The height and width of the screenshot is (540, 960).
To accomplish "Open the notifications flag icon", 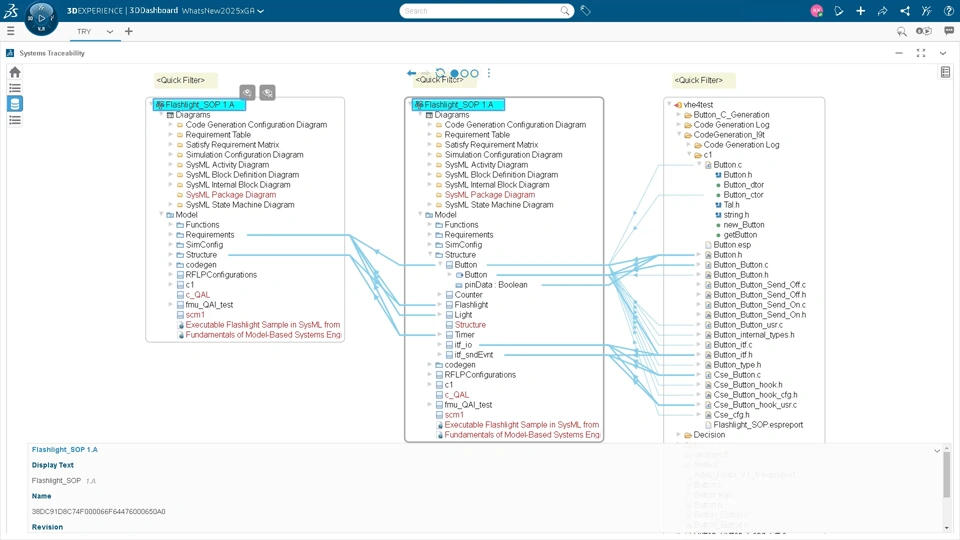I will click(x=839, y=11).
